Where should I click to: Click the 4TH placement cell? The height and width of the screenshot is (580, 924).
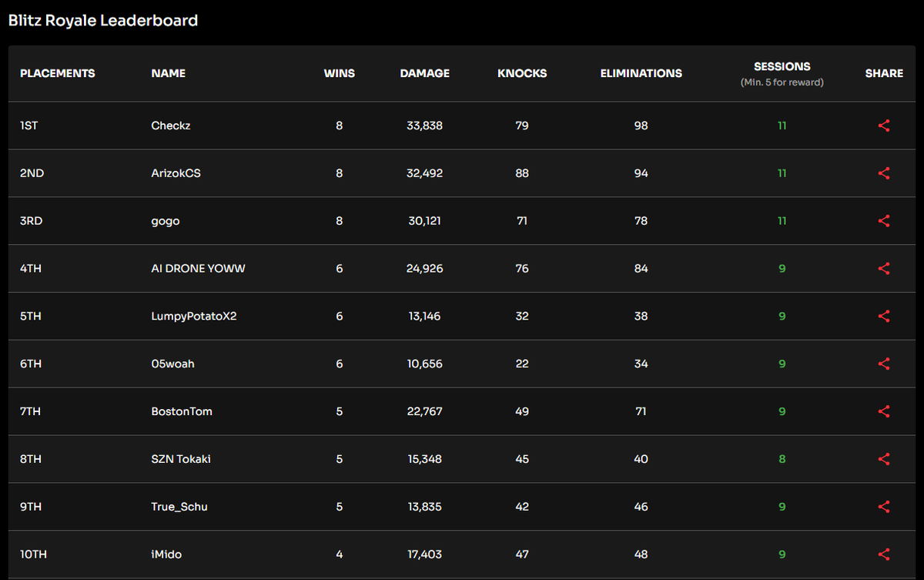click(x=31, y=269)
